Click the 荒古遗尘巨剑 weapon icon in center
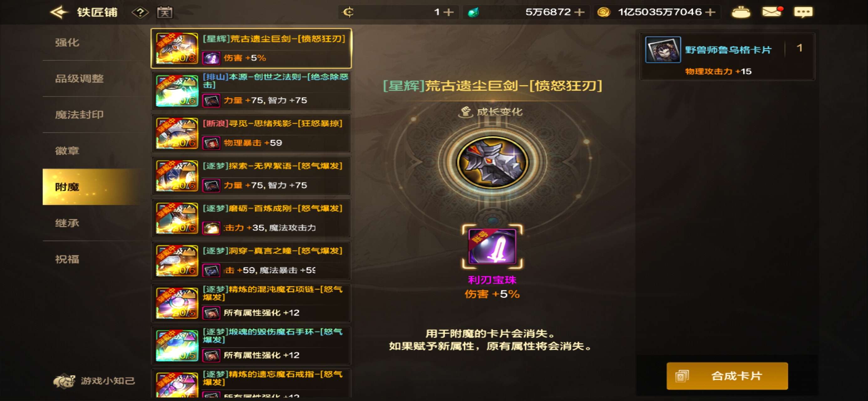 tap(492, 163)
